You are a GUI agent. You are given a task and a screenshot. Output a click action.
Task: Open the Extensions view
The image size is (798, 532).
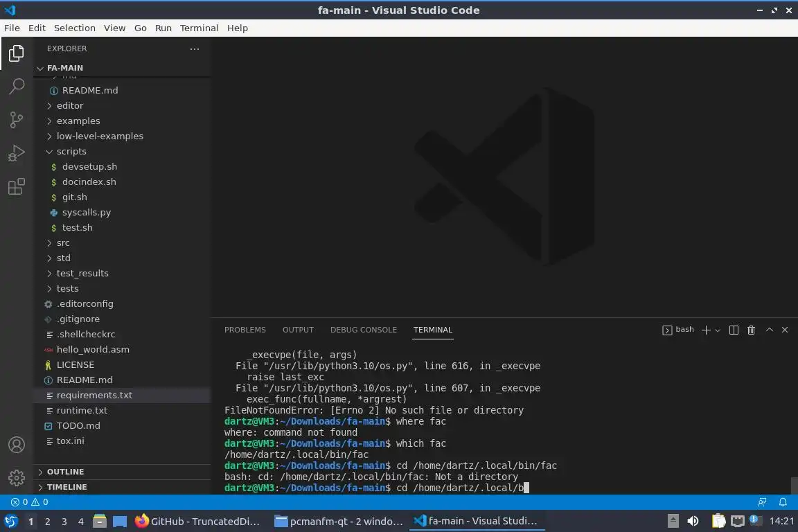(17, 186)
